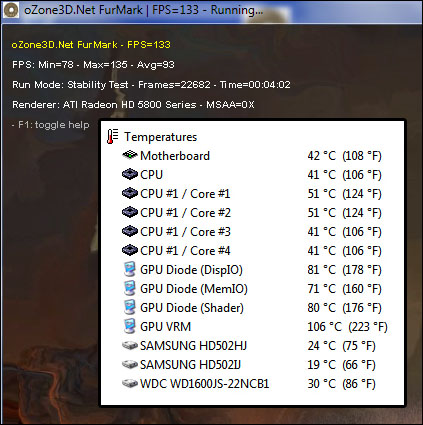The height and width of the screenshot is (425, 423).
Task: Click the GPU Diode (MemIO) label
Action: (x=194, y=289)
